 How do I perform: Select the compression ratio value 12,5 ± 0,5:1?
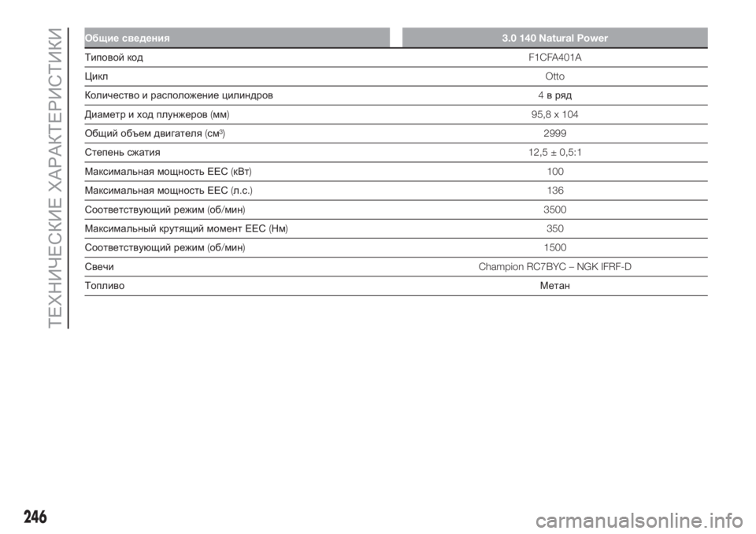pyautogui.click(x=555, y=153)
